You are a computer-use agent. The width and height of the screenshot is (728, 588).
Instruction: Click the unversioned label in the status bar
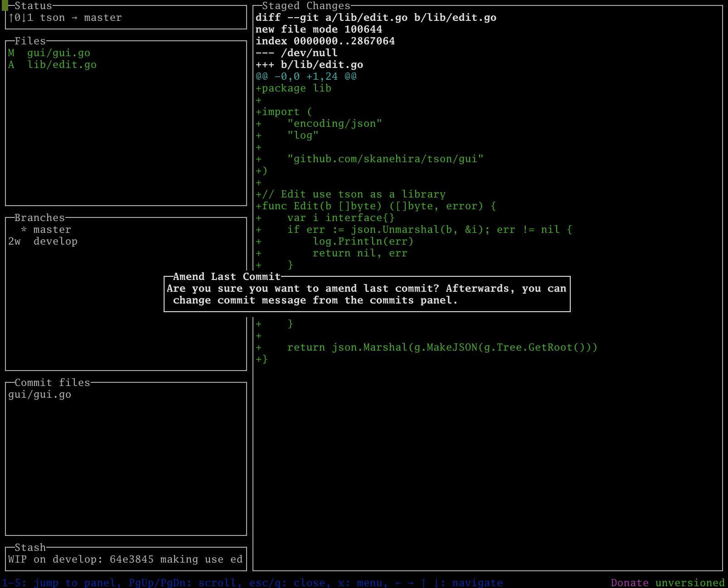(690, 583)
